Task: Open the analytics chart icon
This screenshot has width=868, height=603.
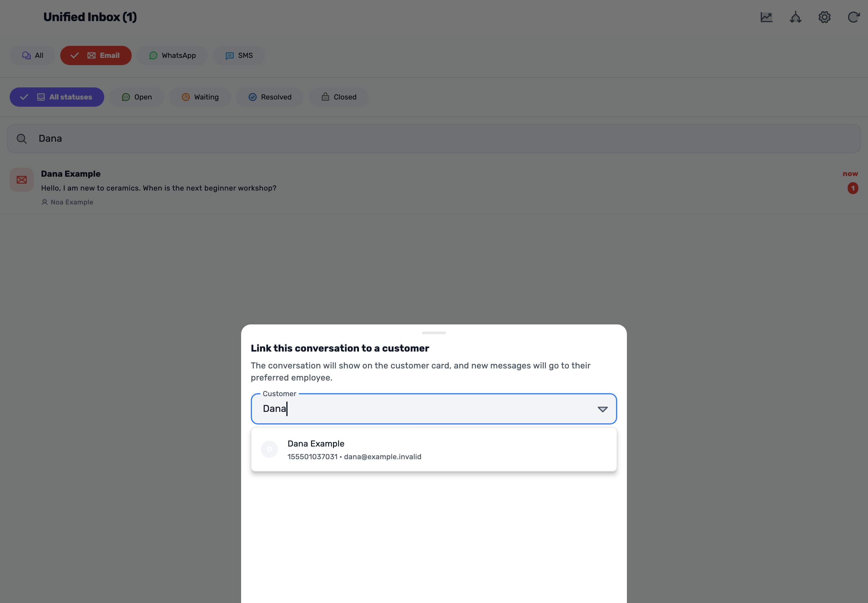Action: coord(766,17)
